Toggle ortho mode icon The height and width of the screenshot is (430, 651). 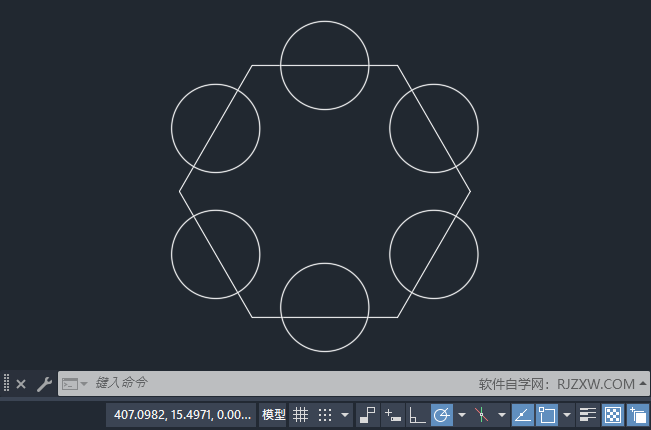pyautogui.click(x=417, y=415)
